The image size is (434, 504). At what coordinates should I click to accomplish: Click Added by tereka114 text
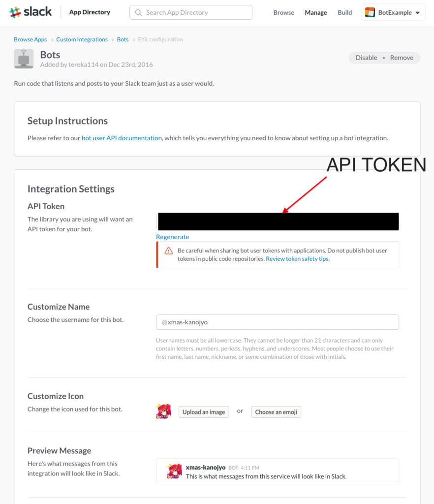pos(96,64)
